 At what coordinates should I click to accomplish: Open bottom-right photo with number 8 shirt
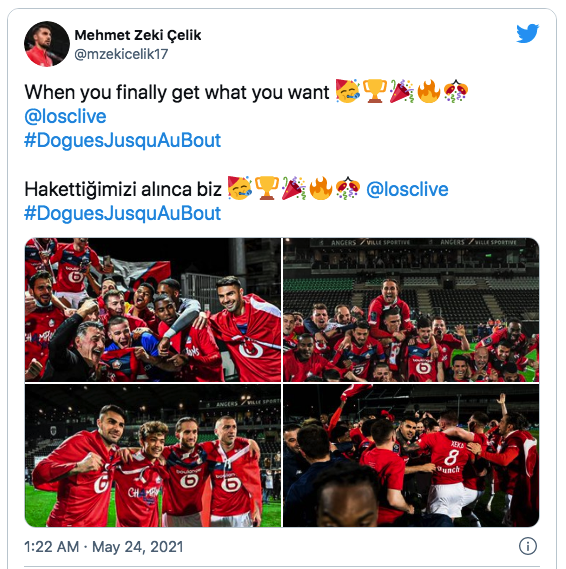click(411, 455)
